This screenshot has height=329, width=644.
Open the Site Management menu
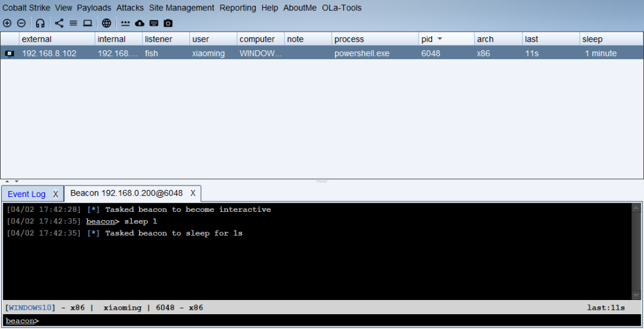coord(182,8)
